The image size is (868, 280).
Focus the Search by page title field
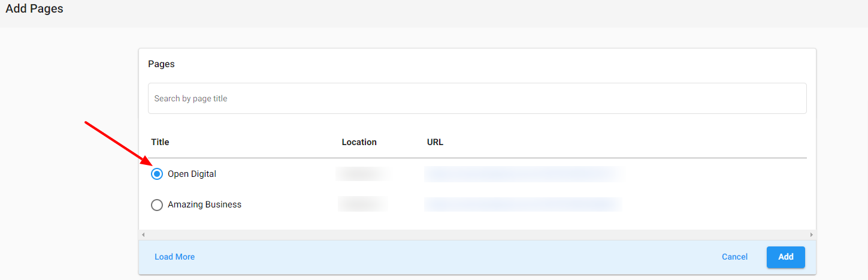click(x=477, y=98)
